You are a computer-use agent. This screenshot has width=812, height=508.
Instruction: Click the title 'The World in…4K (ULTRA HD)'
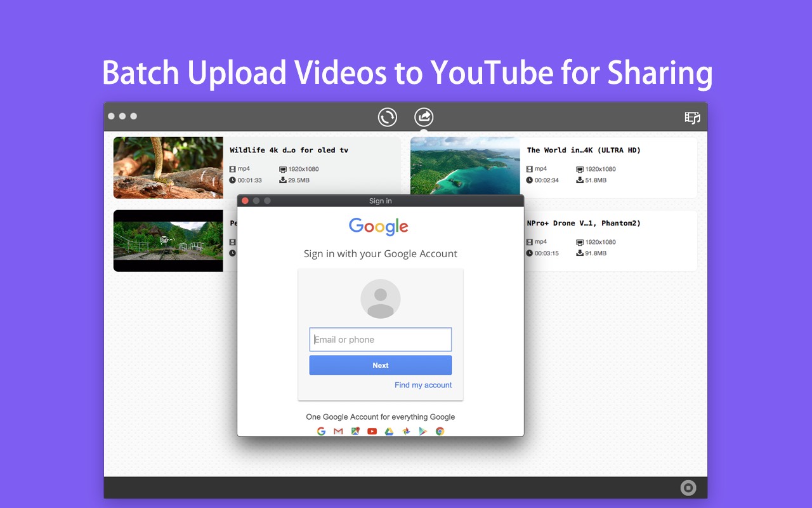click(x=584, y=150)
